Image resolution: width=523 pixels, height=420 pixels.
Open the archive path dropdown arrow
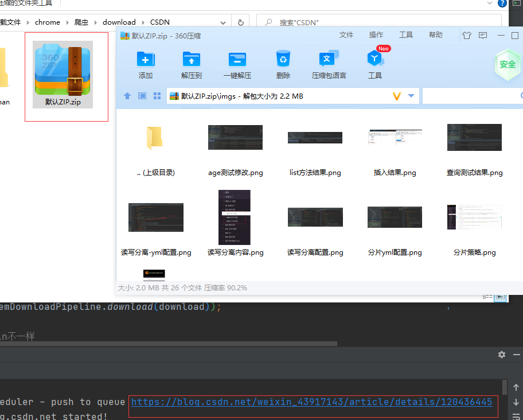tap(412, 96)
